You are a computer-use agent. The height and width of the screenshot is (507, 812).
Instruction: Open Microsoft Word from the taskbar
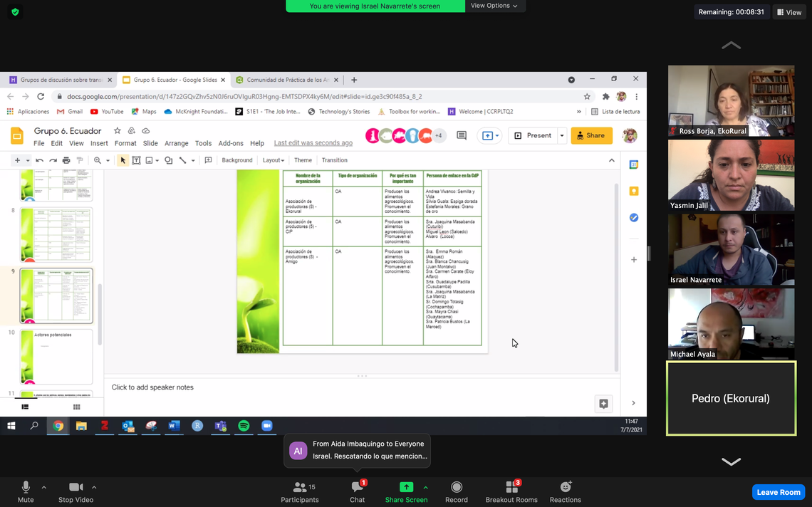point(174,426)
